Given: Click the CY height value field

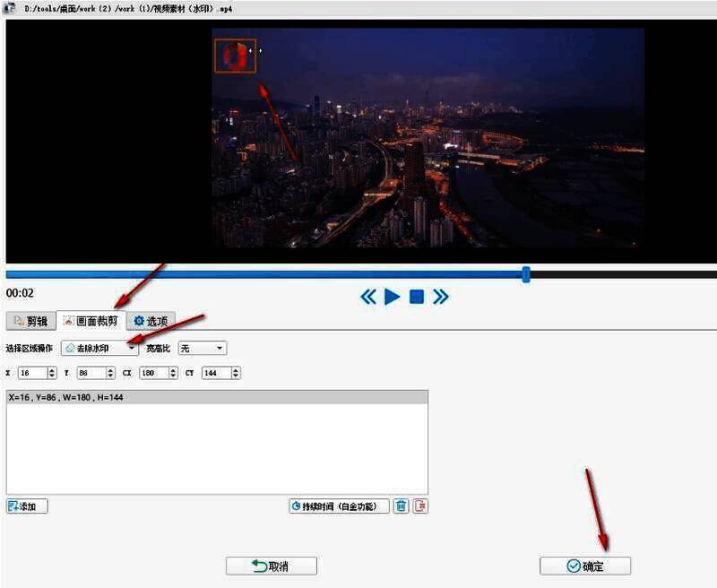Looking at the screenshot, I should [213, 373].
